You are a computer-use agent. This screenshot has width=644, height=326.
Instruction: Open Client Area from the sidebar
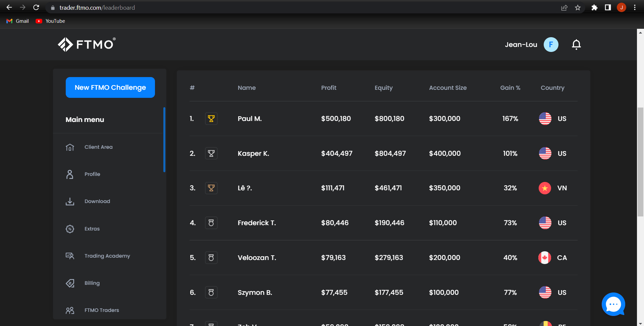tap(98, 147)
